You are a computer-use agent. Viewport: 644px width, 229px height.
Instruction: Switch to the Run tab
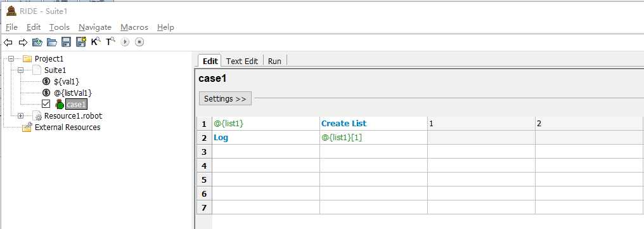tap(274, 61)
